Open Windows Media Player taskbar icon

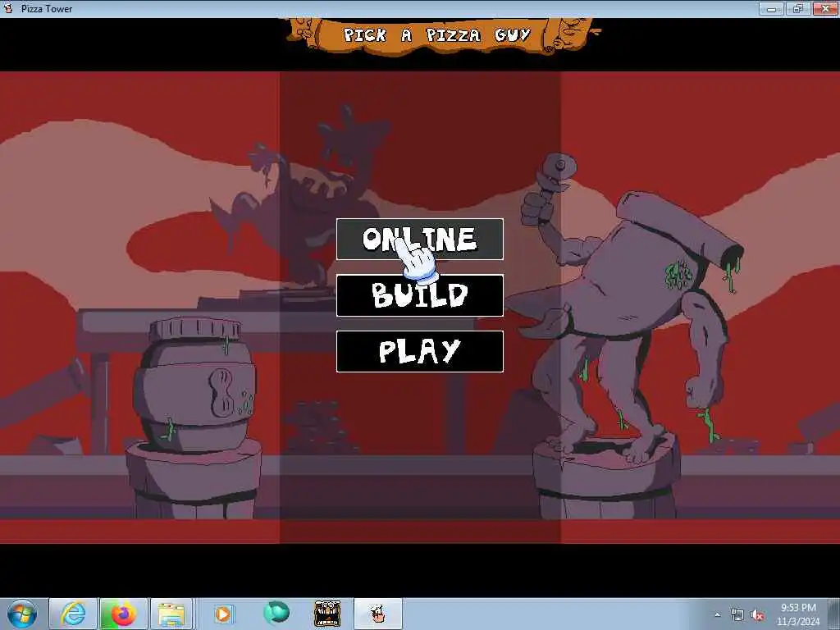223,614
